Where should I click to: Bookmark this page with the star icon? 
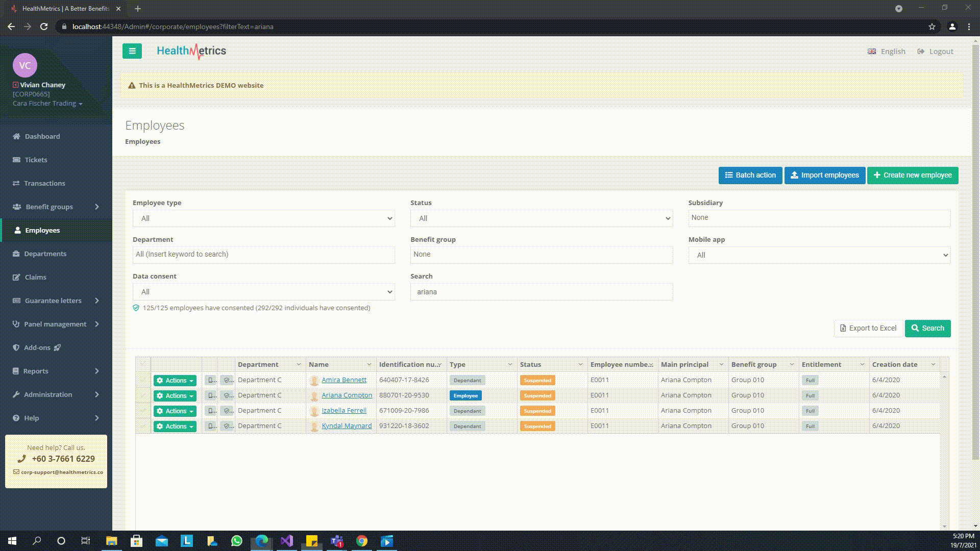tap(932, 27)
